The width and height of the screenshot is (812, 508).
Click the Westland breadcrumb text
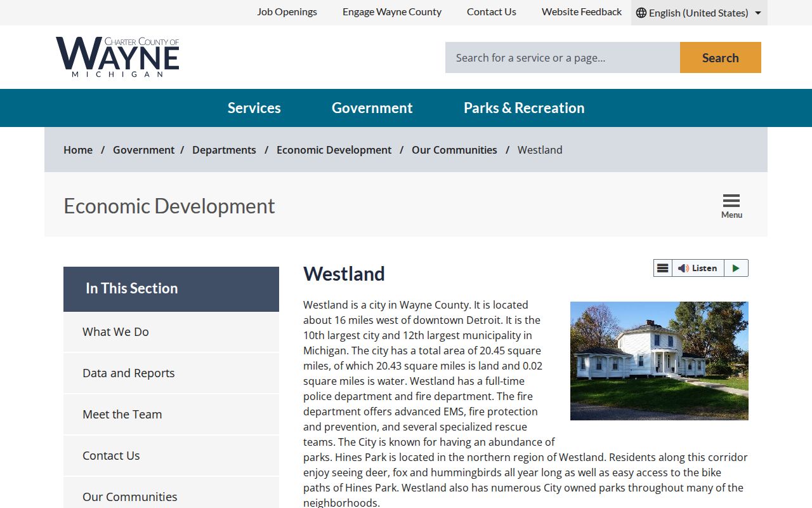540,150
